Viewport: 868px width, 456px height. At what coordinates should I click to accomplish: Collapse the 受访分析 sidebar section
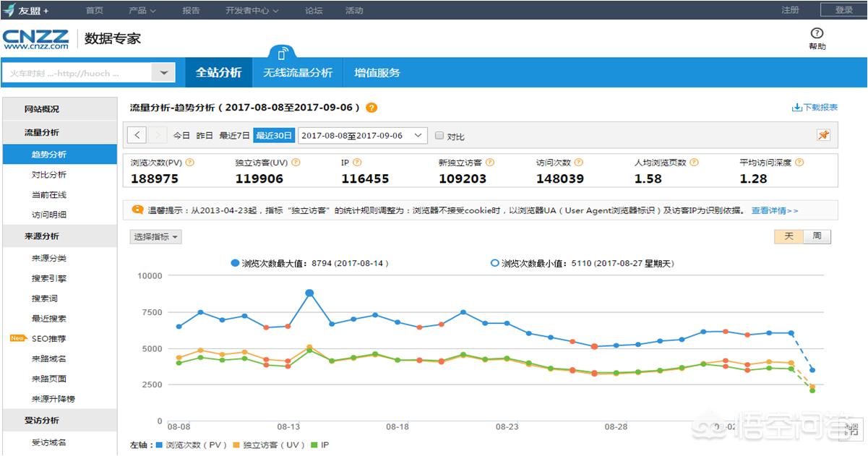click(x=59, y=420)
